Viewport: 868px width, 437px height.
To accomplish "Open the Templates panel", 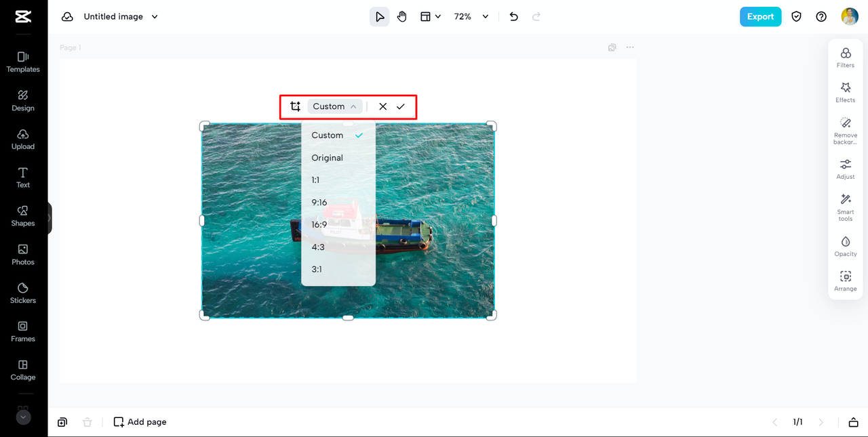I will [x=23, y=62].
